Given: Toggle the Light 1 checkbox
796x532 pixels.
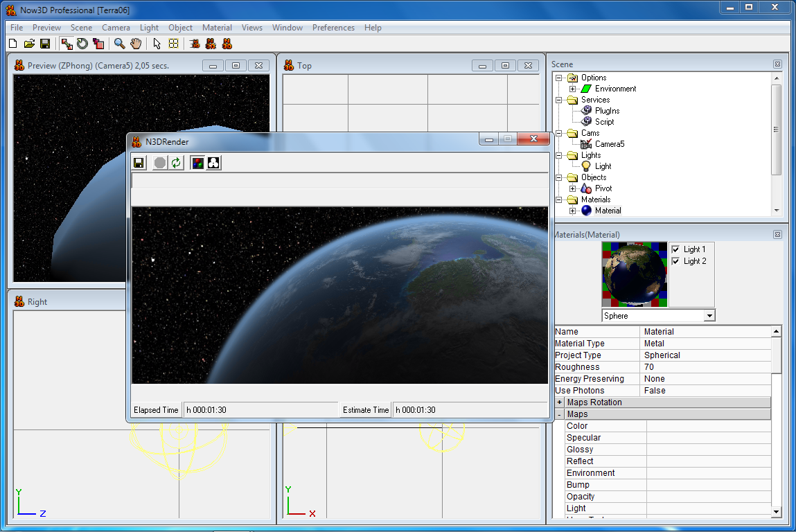Looking at the screenshot, I should [x=675, y=249].
